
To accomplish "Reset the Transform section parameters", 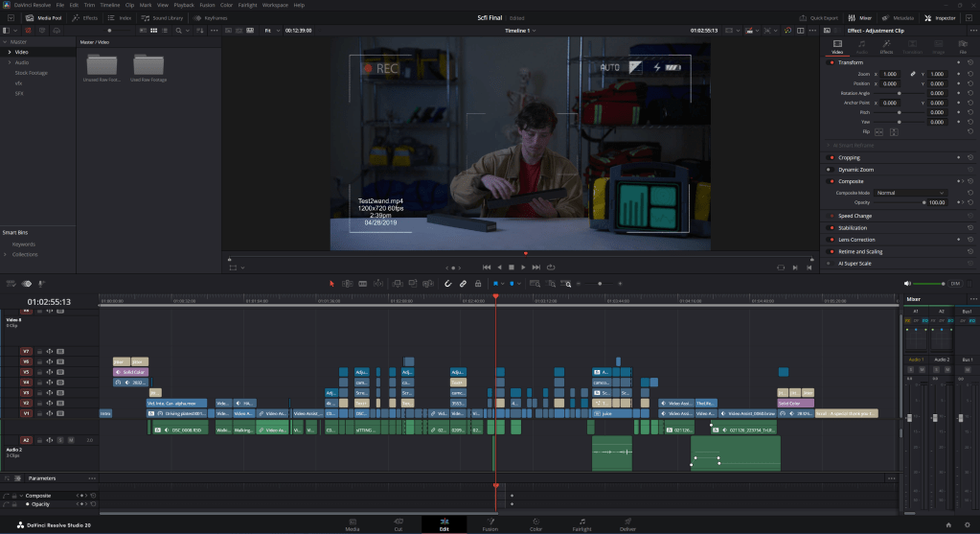I will tap(971, 62).
